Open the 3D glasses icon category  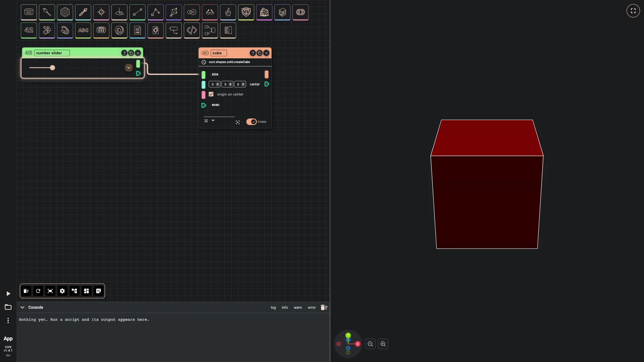tap(210, 12)
